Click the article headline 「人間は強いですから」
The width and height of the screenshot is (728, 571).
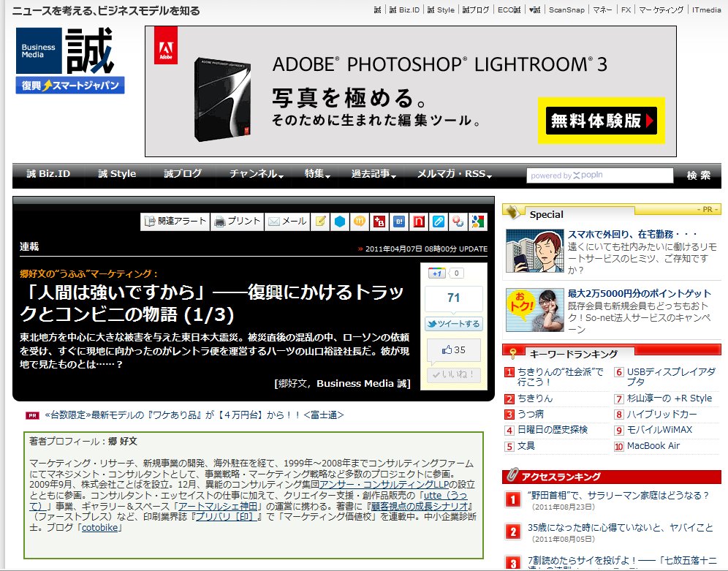(212, 303)
